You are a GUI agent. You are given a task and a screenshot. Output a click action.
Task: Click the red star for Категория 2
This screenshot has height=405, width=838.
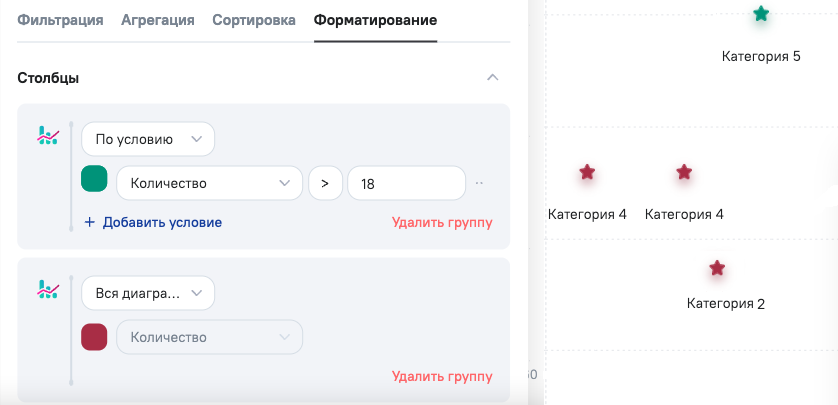click(x=717, y=268)
